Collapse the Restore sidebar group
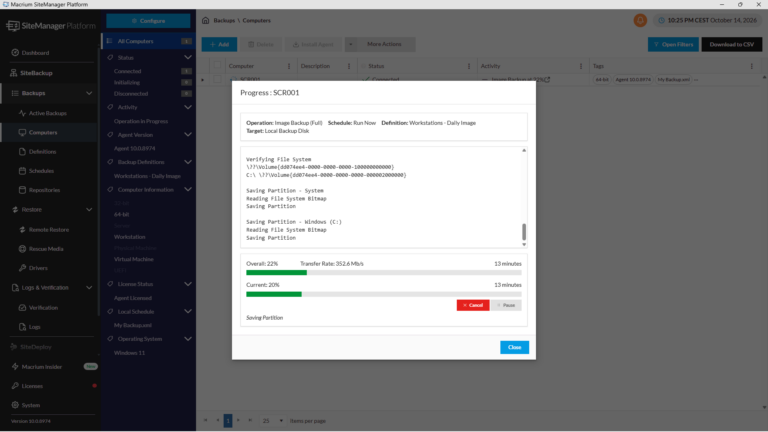768x432 pixels. [89, 210]
